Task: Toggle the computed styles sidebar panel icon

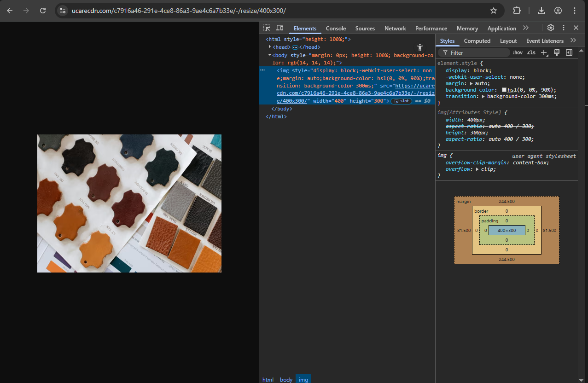Action: (x=569, y=52)
